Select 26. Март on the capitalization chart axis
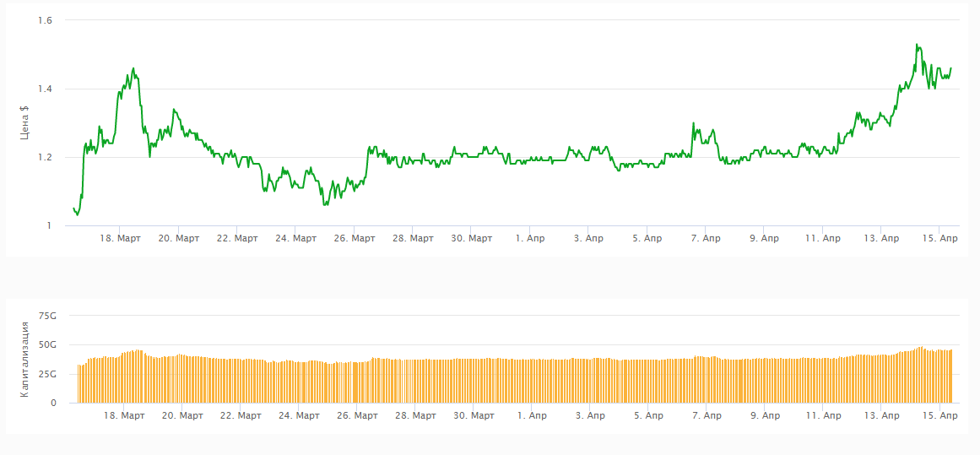 click(355, 415)
